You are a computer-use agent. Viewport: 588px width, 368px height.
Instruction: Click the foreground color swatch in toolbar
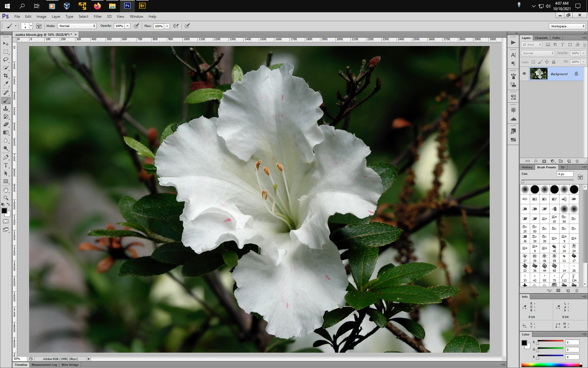click(x=4, y=211)
